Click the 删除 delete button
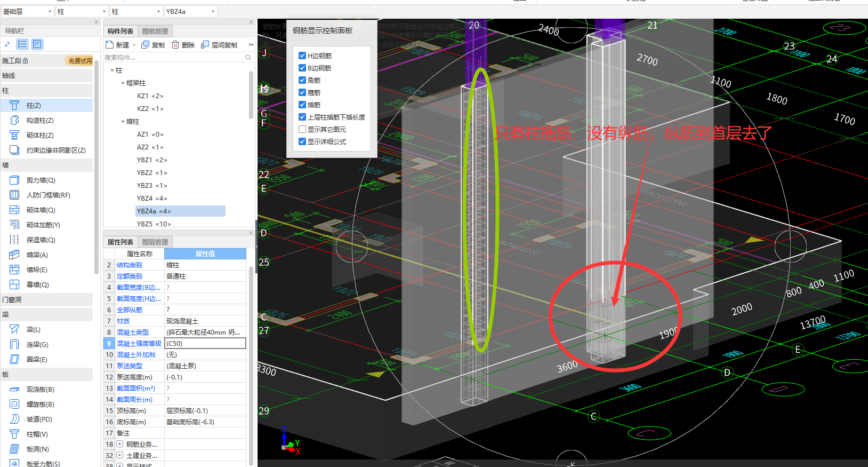 [183, 45]
